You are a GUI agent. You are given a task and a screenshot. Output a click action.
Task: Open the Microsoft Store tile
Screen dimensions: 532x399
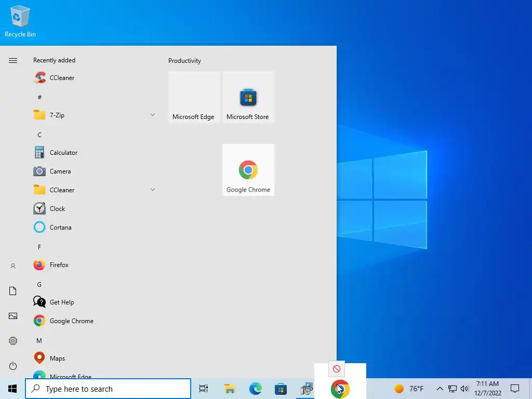[x=248, y=97]
